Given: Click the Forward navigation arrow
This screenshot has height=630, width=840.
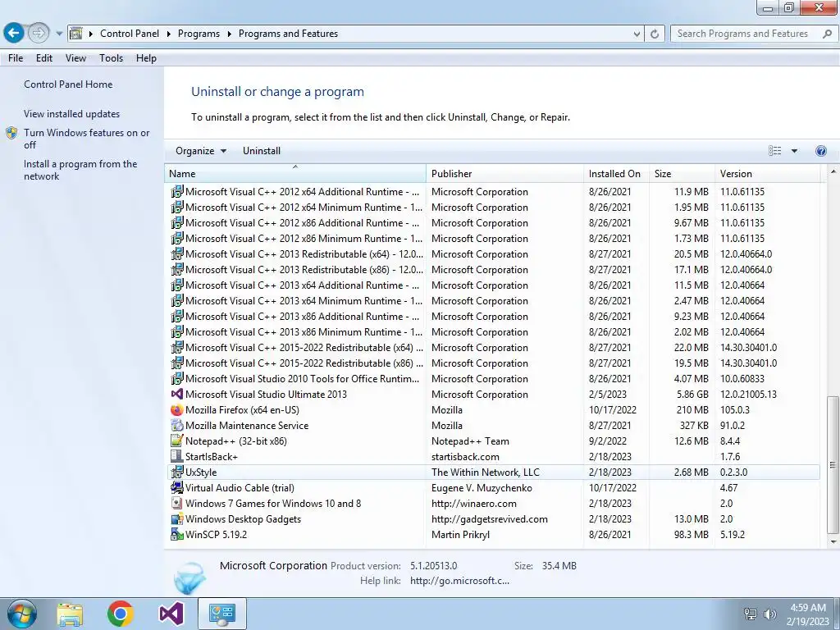Looking at the screenshot, I should [38, 33].
